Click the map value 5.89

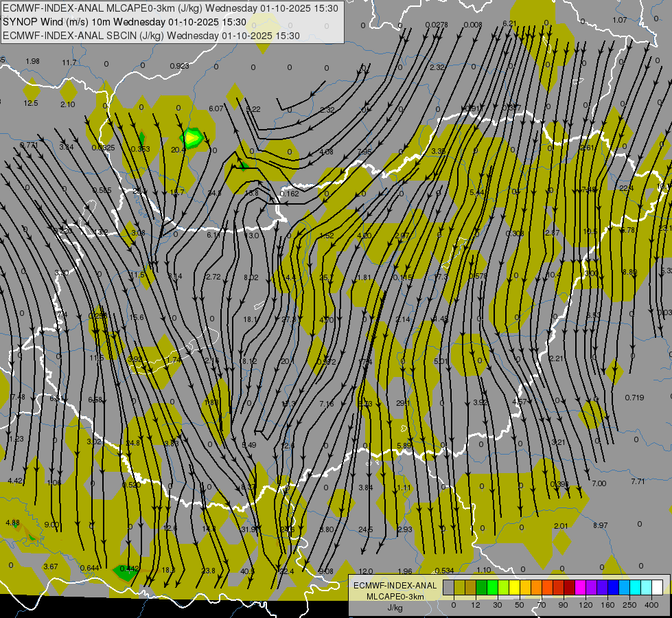click(404, 446)
